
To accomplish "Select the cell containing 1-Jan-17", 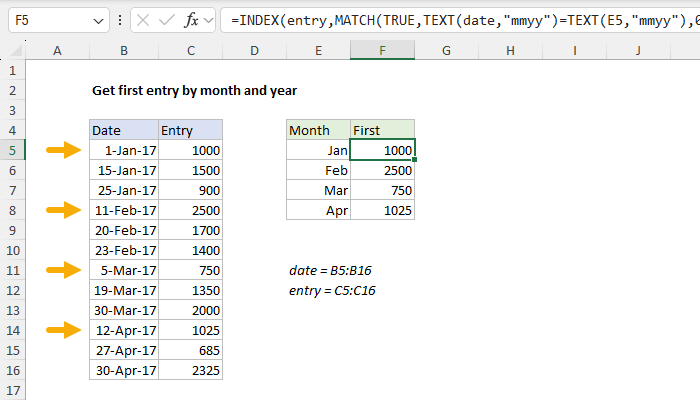I will 124,150.
